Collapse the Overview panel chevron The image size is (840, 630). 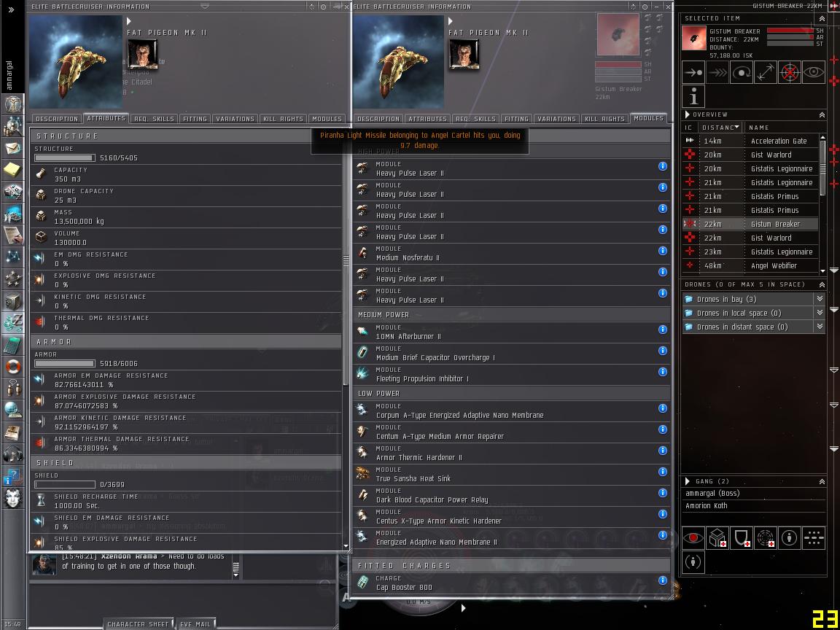822,115
